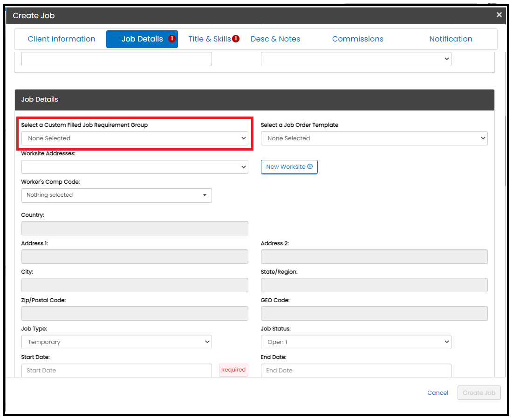Expand Custom Filled Job Requirement Group dropdown

pyautogui.click(x=135, y=138)
